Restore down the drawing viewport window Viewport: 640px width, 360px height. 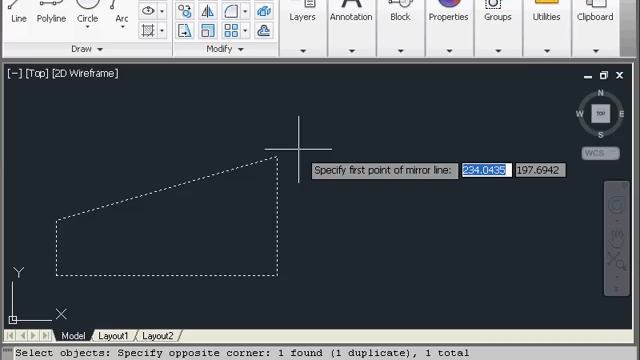pyautogui.click(x=604, y=76)
